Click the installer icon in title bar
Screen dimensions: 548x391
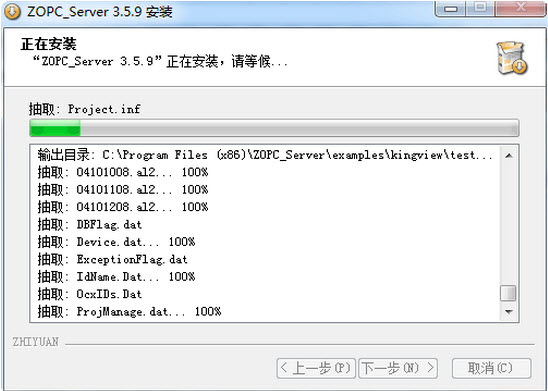[13, 12]
